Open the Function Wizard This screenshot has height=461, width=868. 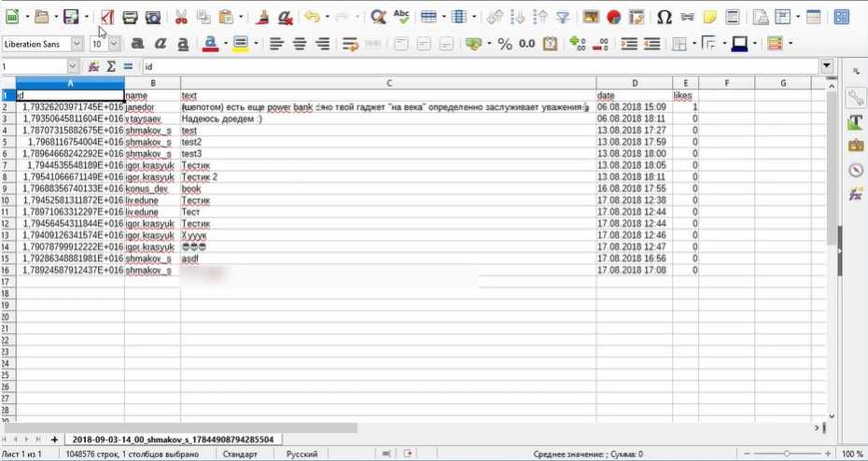93,66
